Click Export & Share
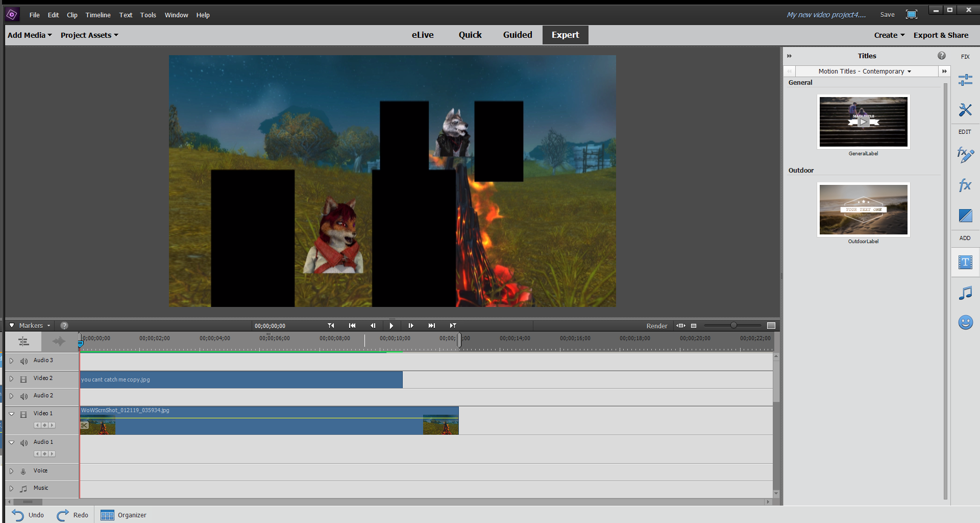Image resolution: width=980 pixels, height=523 pixels. [x=941, y=35]
